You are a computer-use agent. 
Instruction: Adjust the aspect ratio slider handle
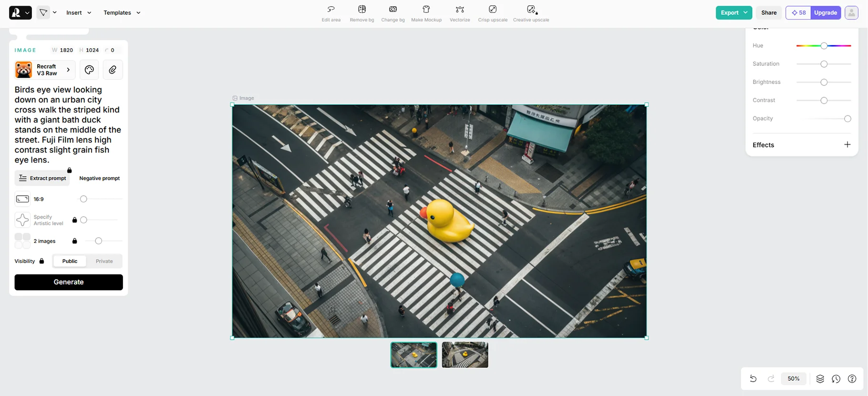pyautogui.click(x=83, y=199)
